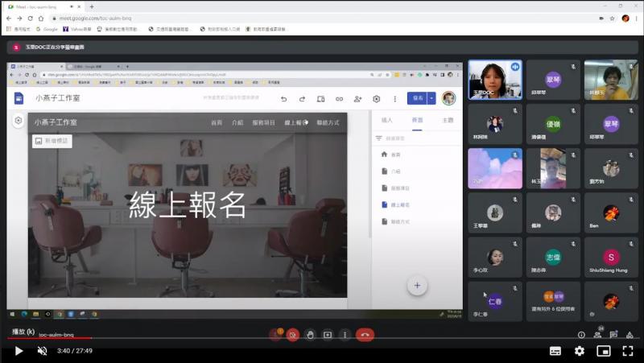Toggle the Meet camera button
This screenshot has height=363, width=644.
pyautogui.click(x=292, y=335)
